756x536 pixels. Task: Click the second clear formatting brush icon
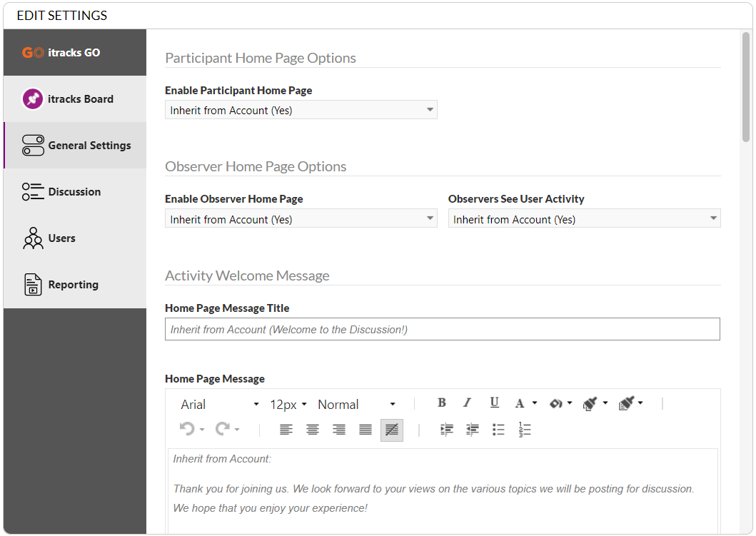(626, 403)
